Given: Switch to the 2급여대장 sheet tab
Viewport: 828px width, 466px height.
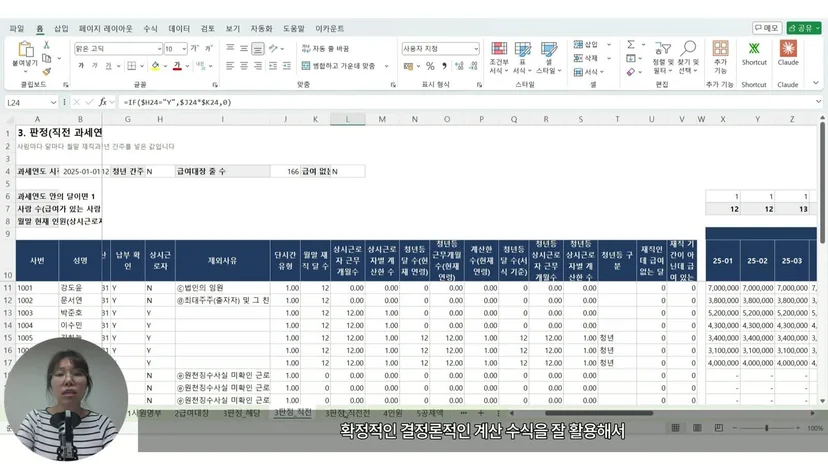Looking at the screenshot, I should [x=192, y=413].
